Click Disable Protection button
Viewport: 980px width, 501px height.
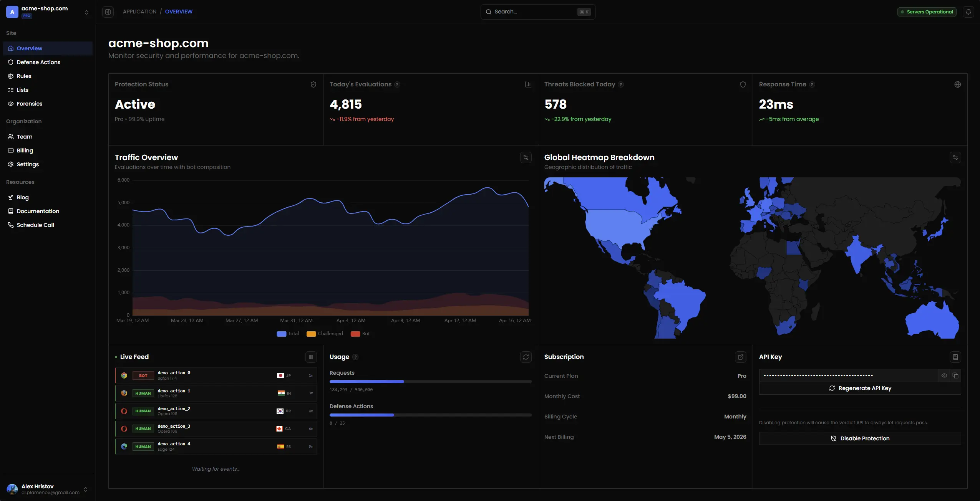click(x=860, y=438)
